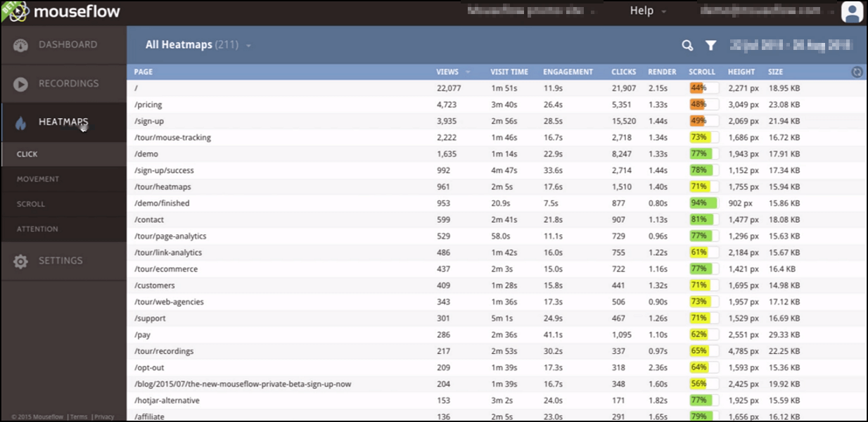The image size is (868, 422).
Task: Open the /opt-out page heatmap
Action: [x=149, y=368]
